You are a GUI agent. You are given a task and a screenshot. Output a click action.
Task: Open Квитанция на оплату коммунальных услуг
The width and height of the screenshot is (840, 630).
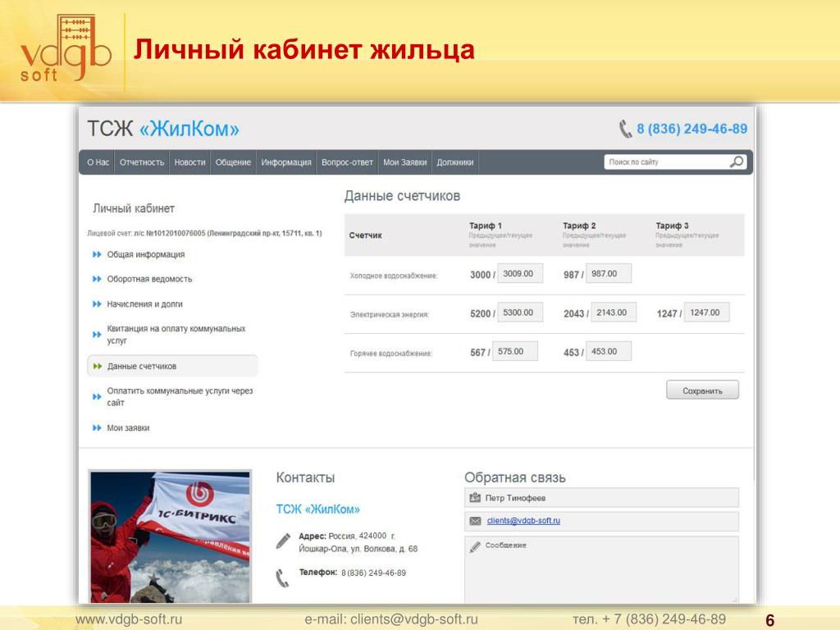(x=176, y=335)
